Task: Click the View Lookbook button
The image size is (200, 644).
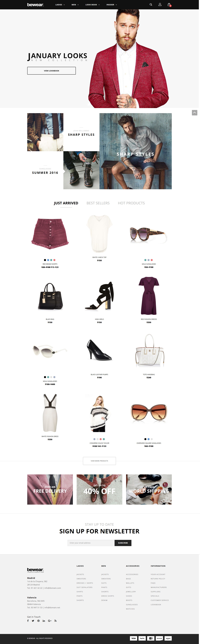Action: tap(51, 71)
